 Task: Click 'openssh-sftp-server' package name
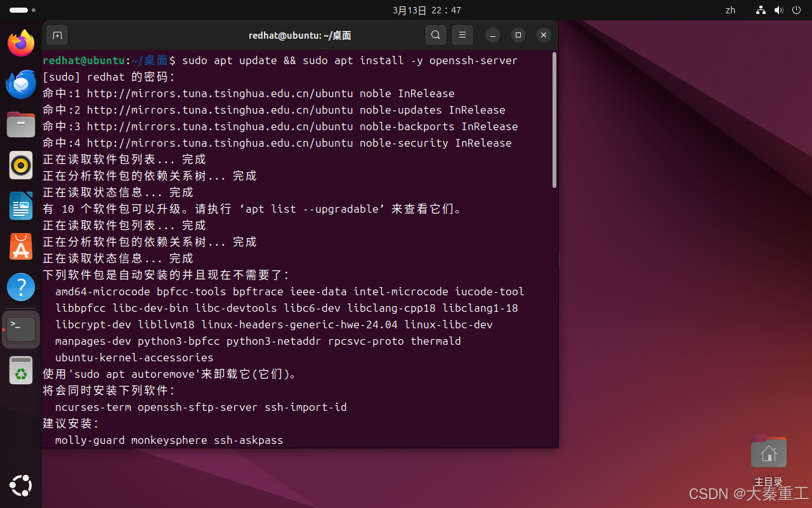pos(198,407)
